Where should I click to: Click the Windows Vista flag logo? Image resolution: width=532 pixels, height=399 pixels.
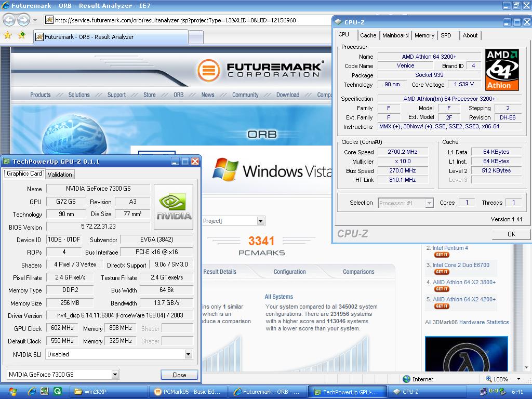(x=225, y=169)
